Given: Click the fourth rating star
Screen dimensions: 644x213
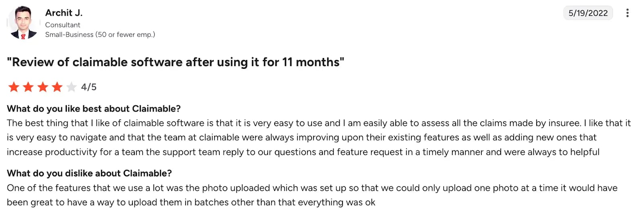Looking at the screenshot, I should [x=57, y=87].
